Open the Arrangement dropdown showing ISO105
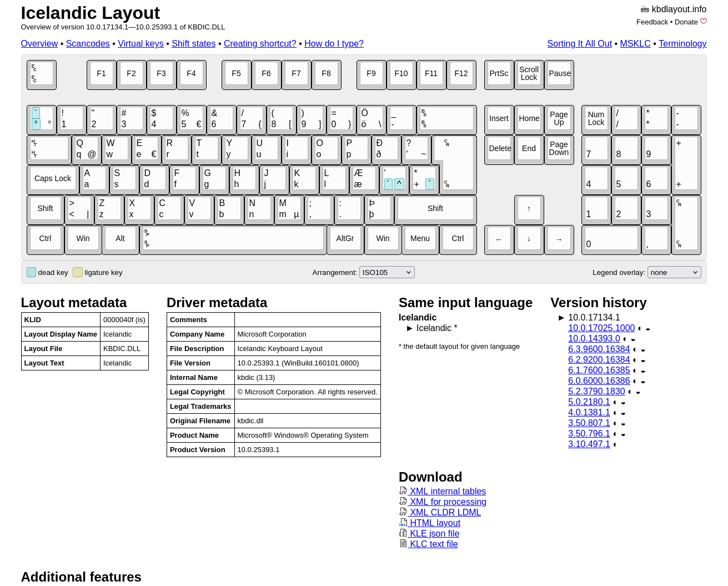728x586 pixels. pyautogui.click(x=387, y=272)
